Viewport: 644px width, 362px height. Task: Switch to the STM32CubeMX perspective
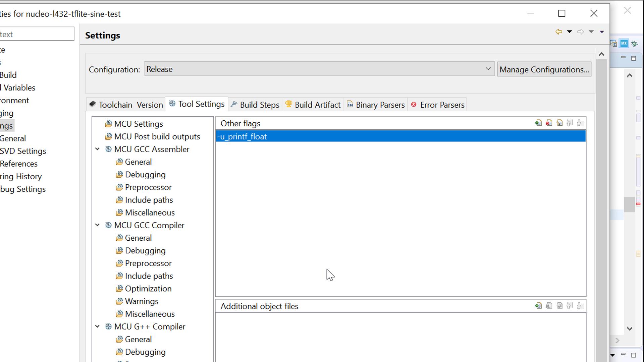pos(624,43)
